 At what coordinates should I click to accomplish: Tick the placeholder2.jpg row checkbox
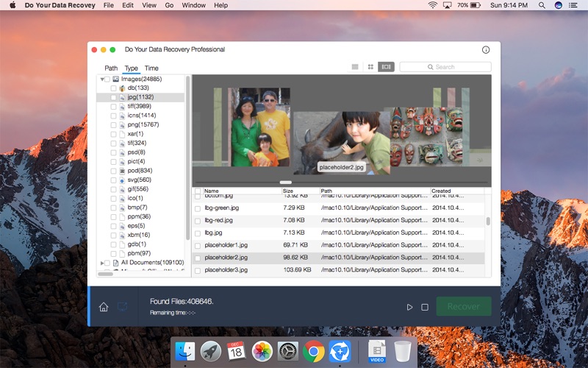[x=198, y=258]
